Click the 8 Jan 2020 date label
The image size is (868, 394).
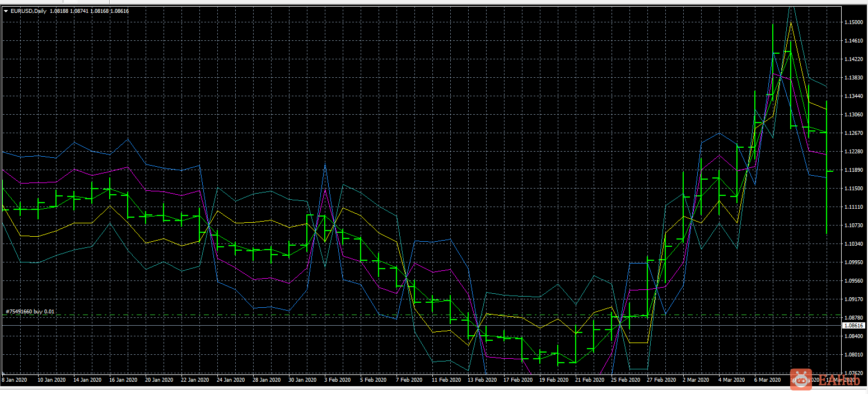(15, 379)
